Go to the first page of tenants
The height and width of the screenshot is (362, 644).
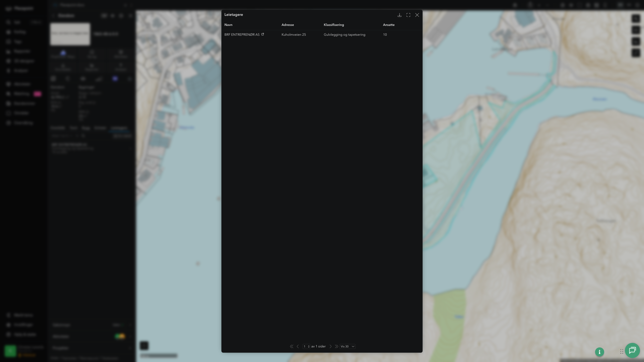pyautogui.click(x=292, y=346)
